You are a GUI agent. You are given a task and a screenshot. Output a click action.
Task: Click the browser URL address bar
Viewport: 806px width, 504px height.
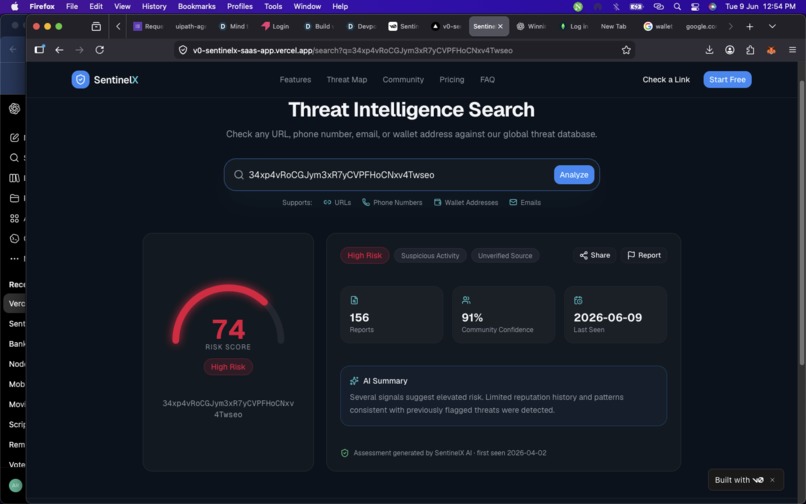(403, 50)
